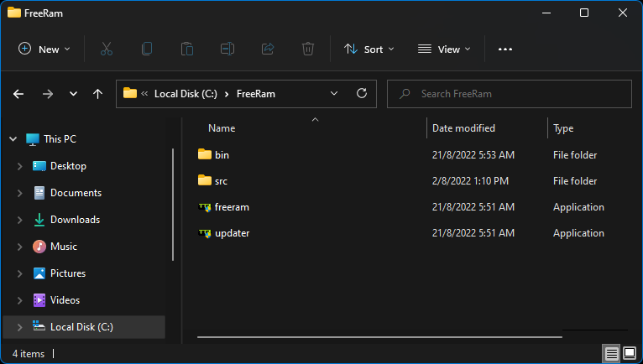The image size is (643, 364).
Task: Click the FreeRam title bar folder icon
Action: 14,13
